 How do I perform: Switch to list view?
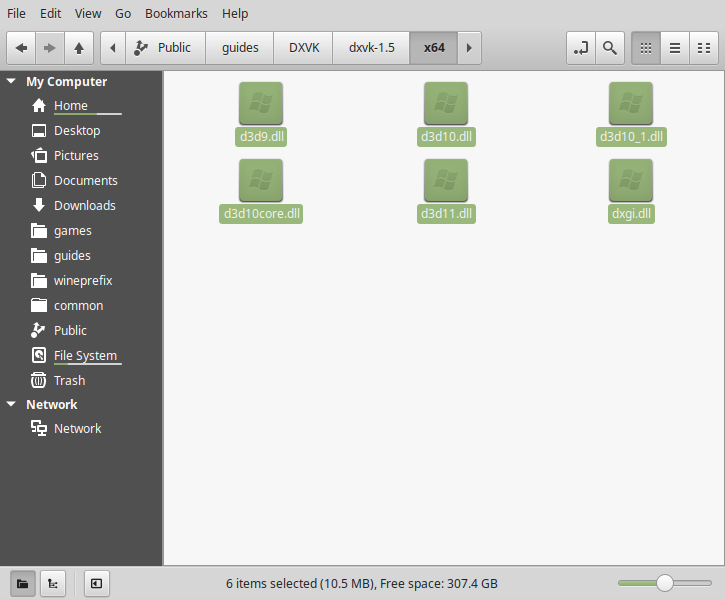click(675, 48)
